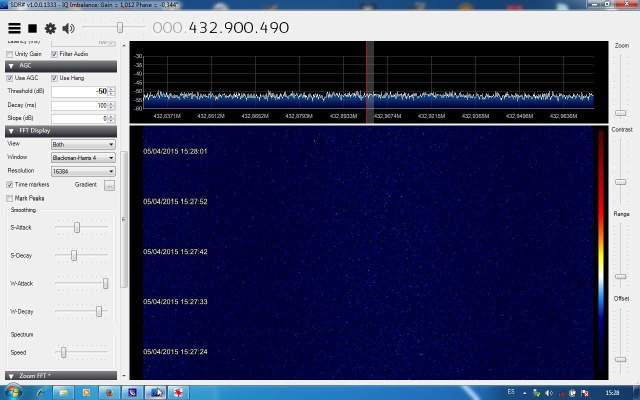Viewport: 640px width, 400px height.
Task: Open the Resolution dropdown showing 16384
Action: tap(83, 171)
